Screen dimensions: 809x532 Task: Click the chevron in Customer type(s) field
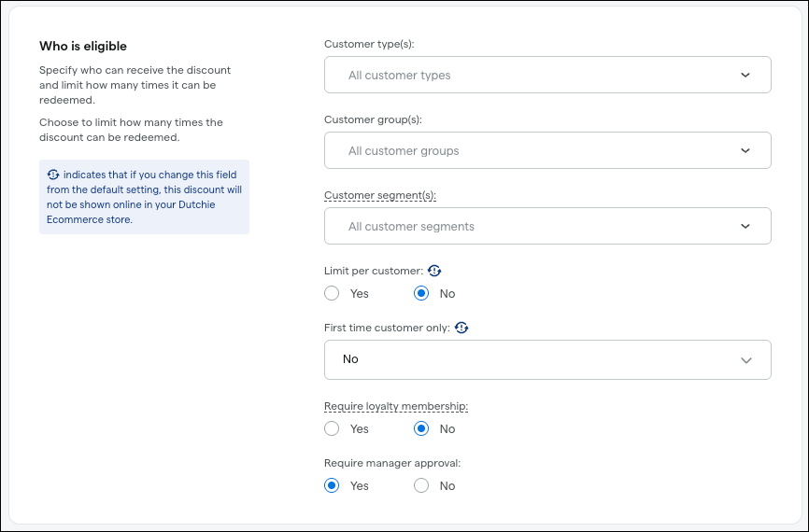[745, 76]
